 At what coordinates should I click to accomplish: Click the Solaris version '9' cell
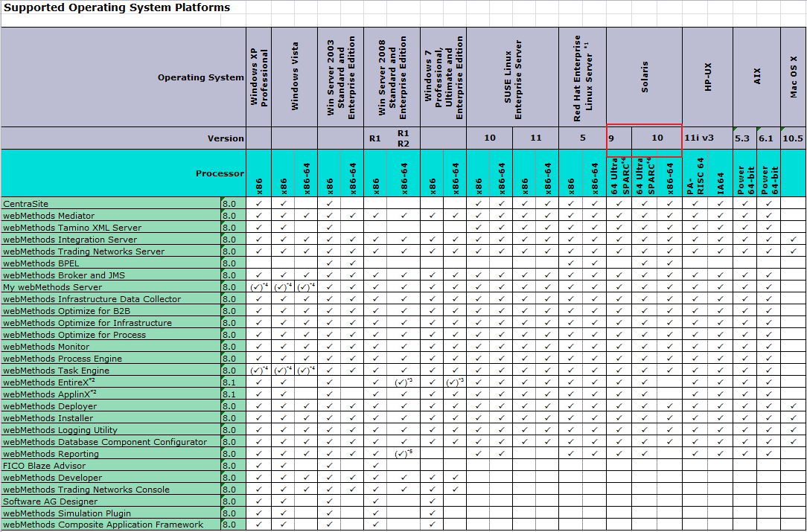click(x=619, y=138)
